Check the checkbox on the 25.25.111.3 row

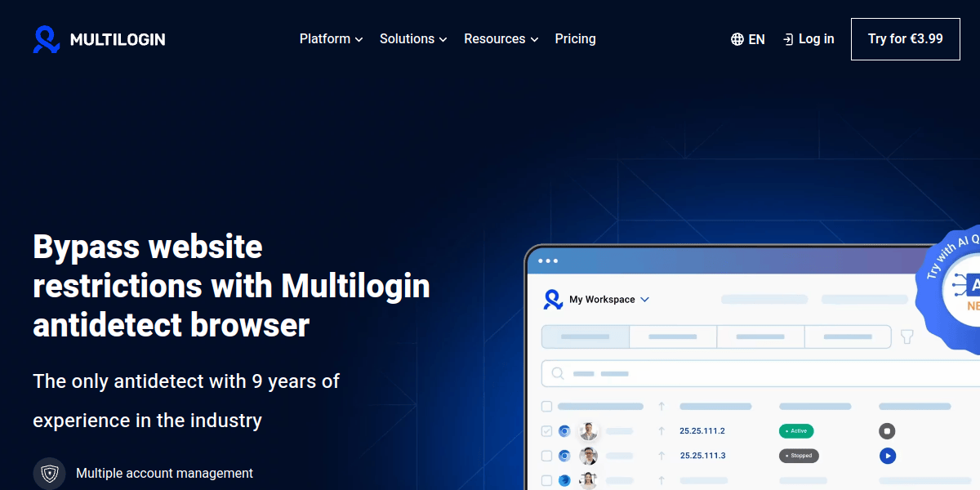tap(547, 456)
